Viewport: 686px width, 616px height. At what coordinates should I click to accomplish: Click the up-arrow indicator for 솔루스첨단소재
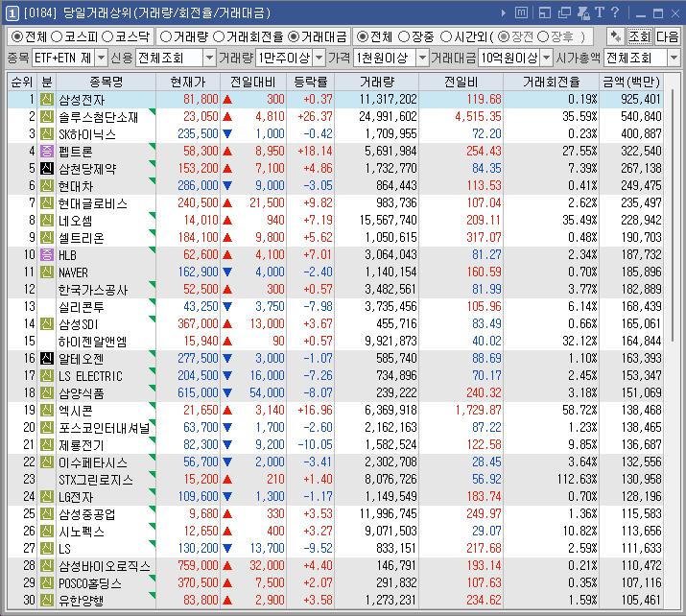coord(227,117)
